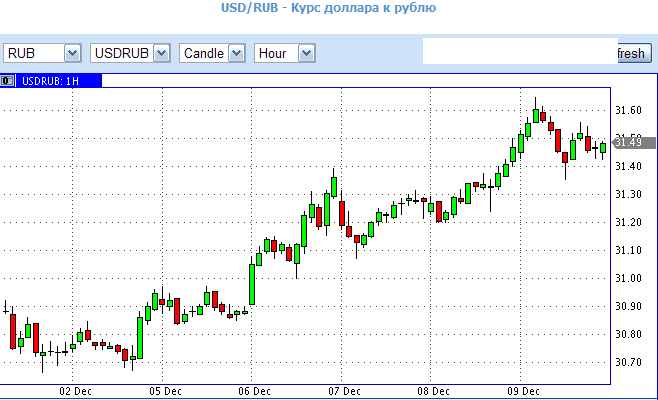Image resolution: width=658 pixels, height=400 pixels.
Task: Click the small icon beside USDRUB: 1H tab
Action: 7,81
